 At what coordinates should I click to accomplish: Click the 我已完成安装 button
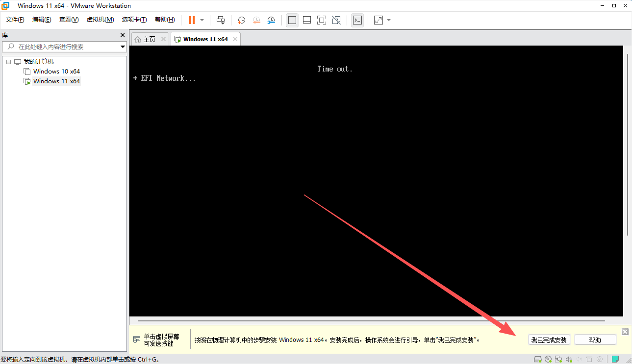click(x=549, y=340)
